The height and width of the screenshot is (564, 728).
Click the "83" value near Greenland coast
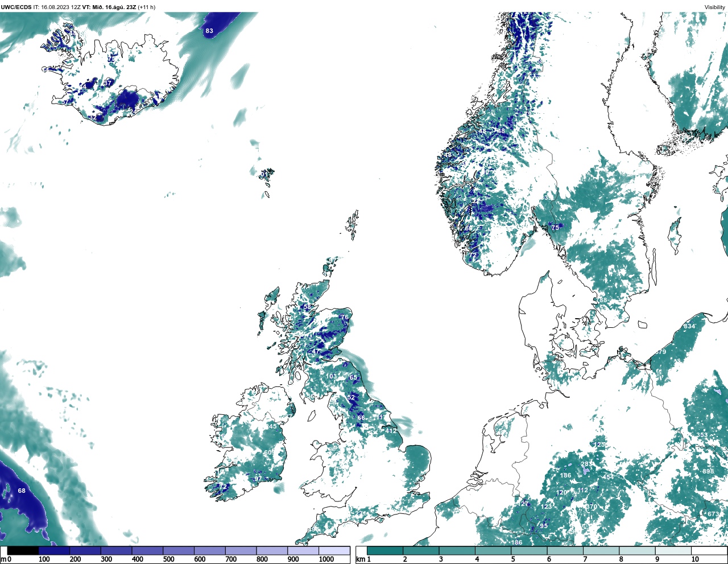click(x=209, y=31)
